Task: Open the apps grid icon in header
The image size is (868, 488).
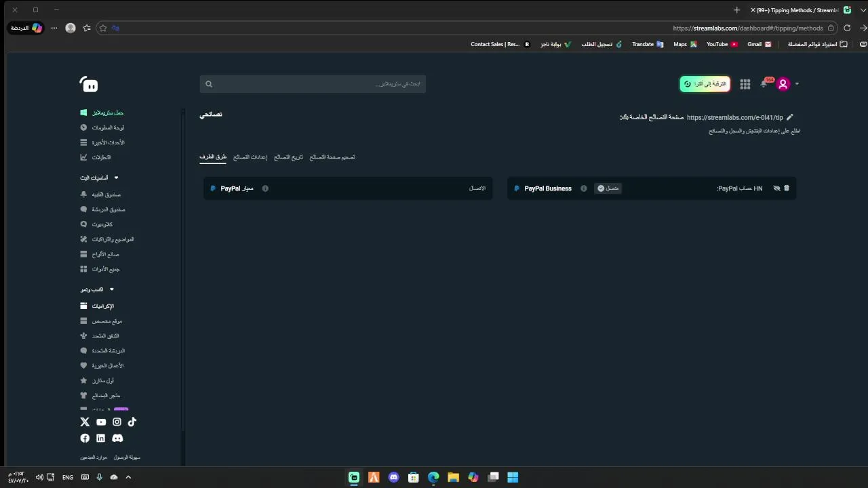Action: [745, 84]
